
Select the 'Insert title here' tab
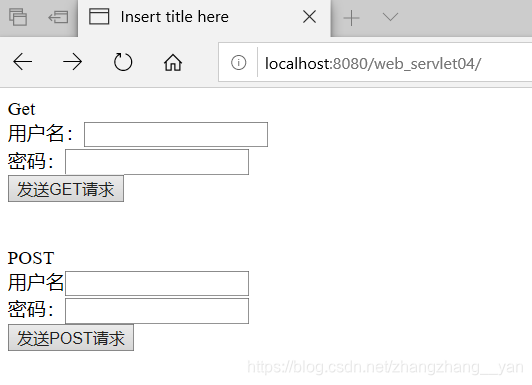click(204, 18)
